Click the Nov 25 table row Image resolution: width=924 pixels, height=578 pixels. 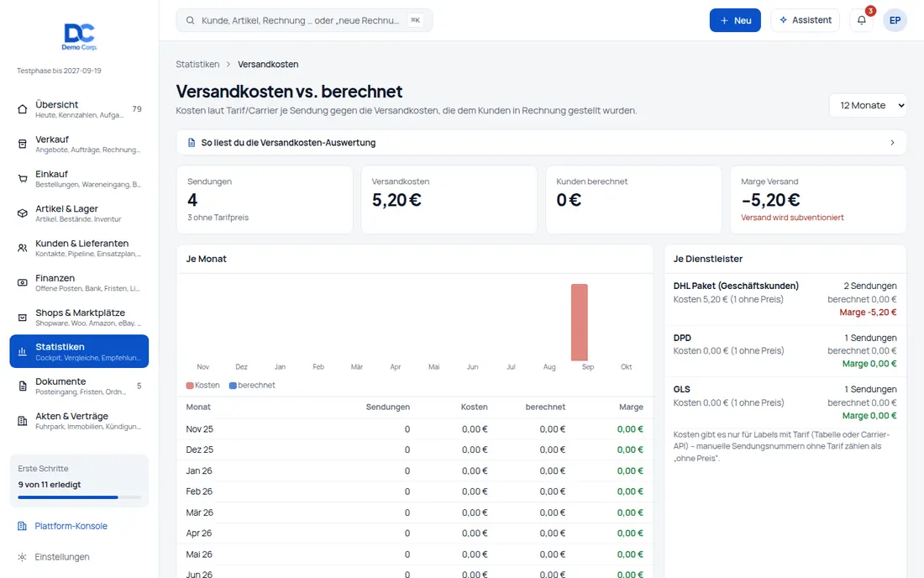415,429
